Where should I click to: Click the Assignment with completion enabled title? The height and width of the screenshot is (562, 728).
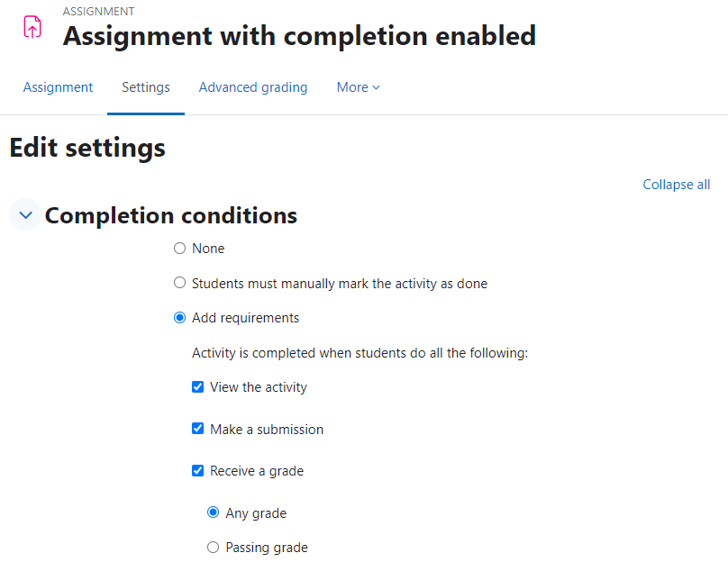point(299,36)
